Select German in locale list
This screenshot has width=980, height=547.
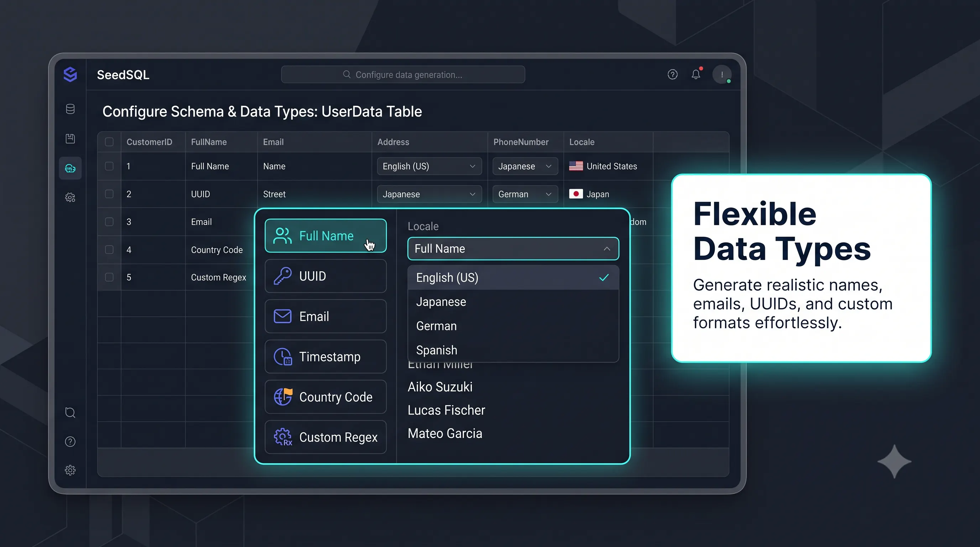(x=513, y=326)
